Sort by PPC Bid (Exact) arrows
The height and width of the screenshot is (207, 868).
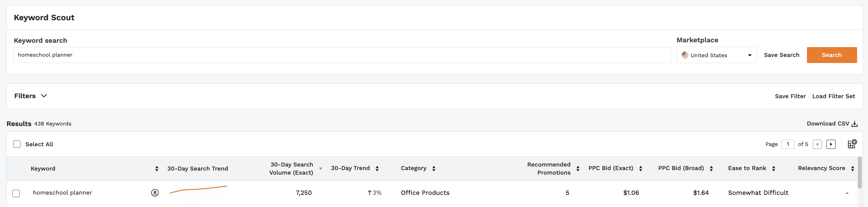641,169
